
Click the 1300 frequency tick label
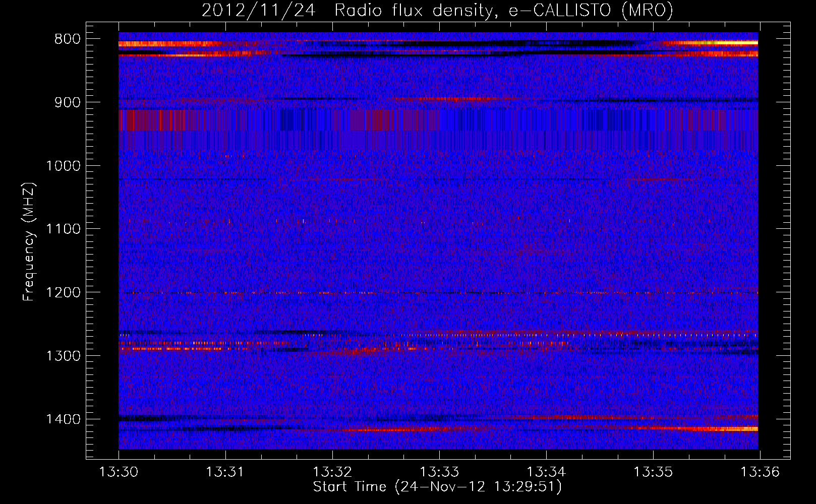[x=63, y=356]
